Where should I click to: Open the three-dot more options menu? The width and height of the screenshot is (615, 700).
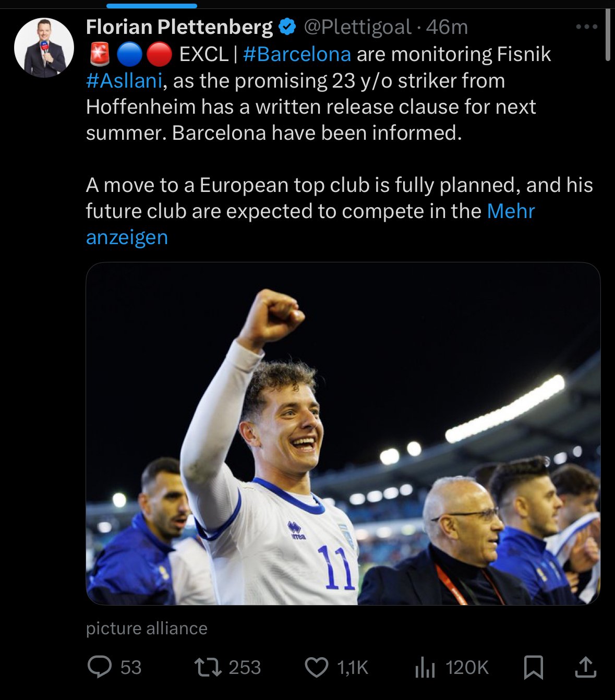click(586, 27)
